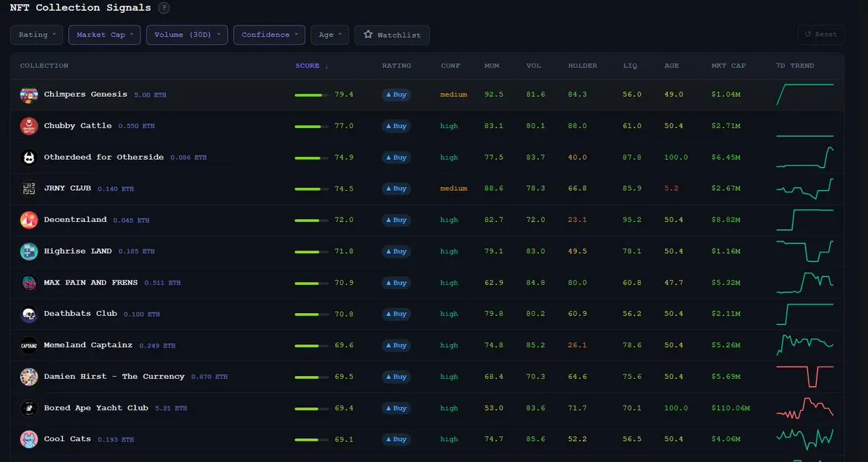Click the Buy badge for Chubby Cattle

pyautogui.click(x=396, y=126)
